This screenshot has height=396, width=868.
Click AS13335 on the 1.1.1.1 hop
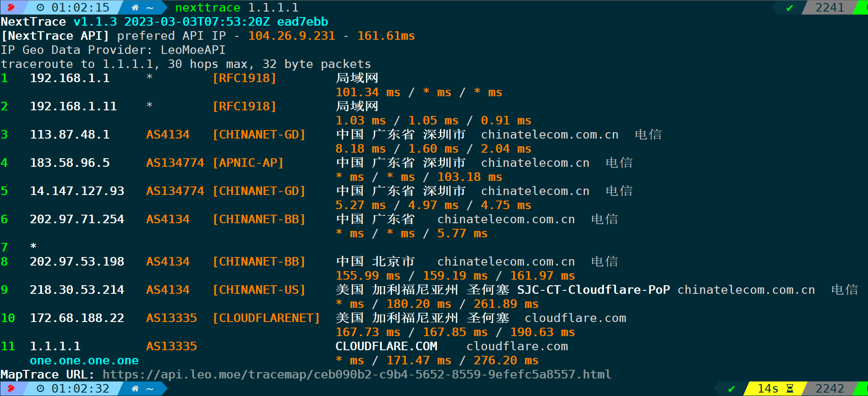click(x=172, y=346)
